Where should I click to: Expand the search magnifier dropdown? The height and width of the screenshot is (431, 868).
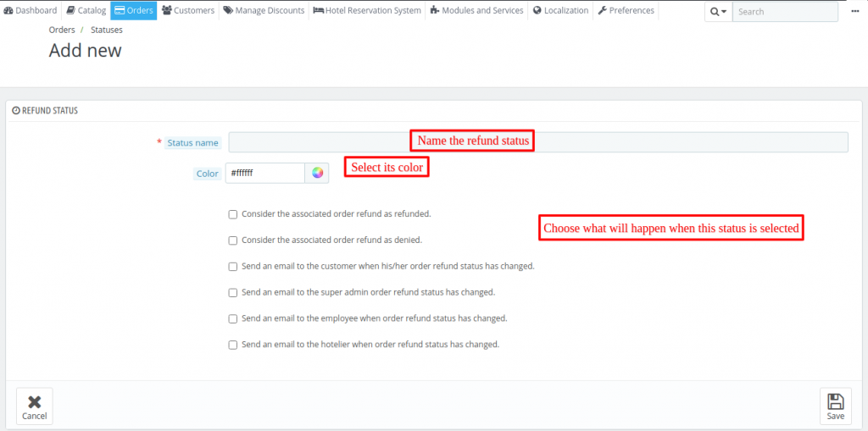click(718, 12)
